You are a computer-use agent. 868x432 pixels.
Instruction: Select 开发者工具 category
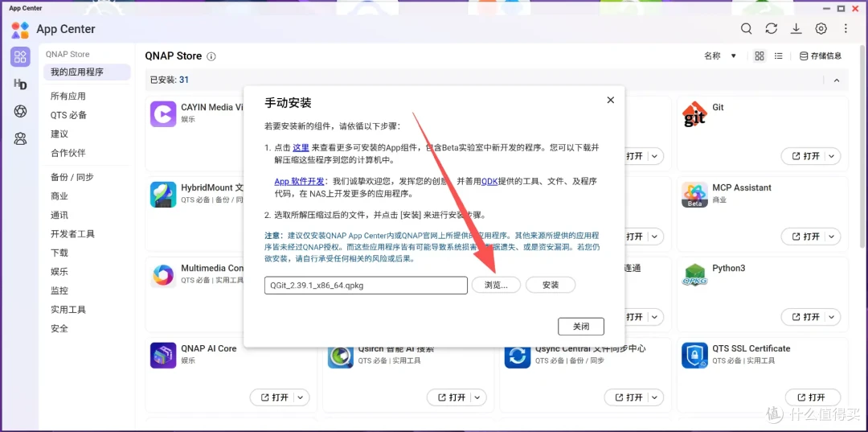click(72, 234)
